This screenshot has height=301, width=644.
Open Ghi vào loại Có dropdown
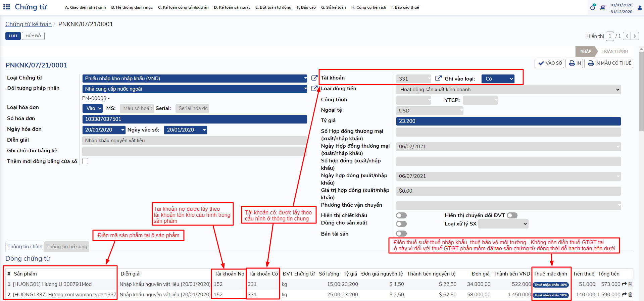click(x=498, y=79)
